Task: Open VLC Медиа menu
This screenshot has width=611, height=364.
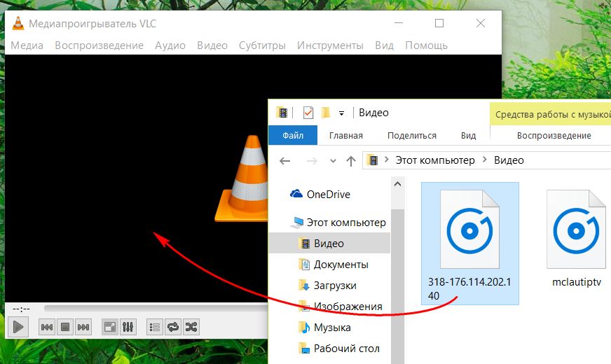Action: coord(27,45)
